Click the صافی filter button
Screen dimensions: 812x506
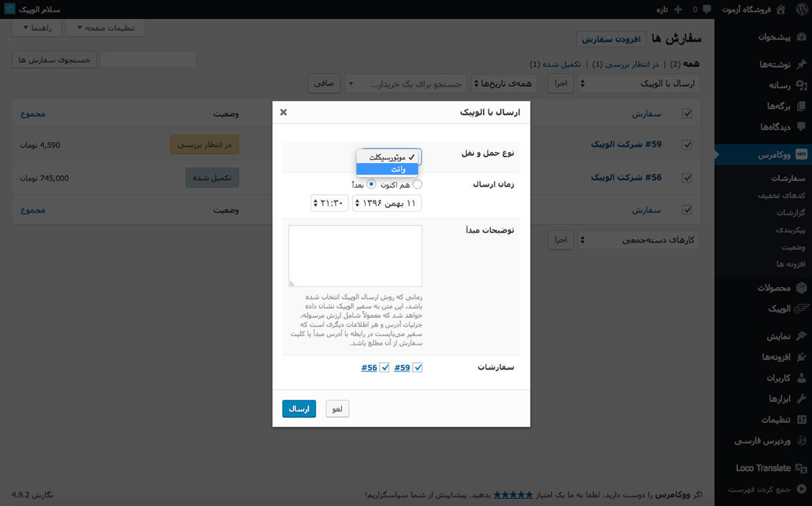click(323, 84)
